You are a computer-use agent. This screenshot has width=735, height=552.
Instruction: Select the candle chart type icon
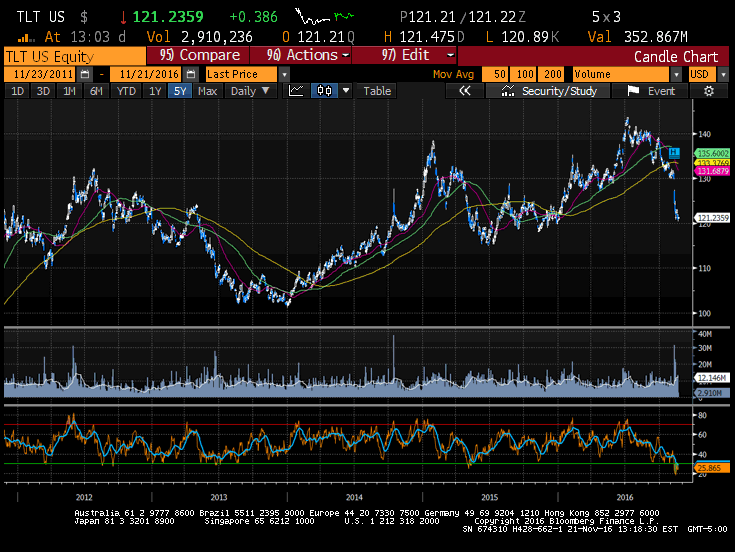coord(324,91)
